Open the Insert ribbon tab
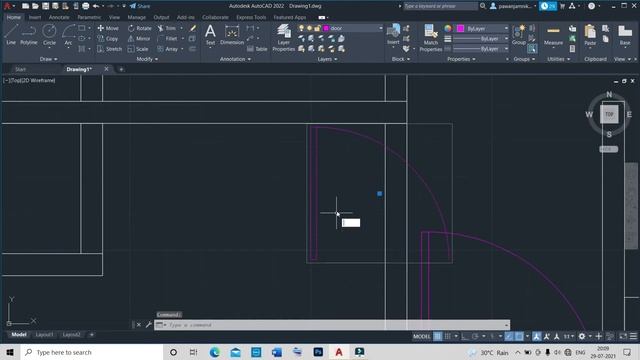Viewport: 640px width, 360px height. pyautogui.click(x=35, y=17)
